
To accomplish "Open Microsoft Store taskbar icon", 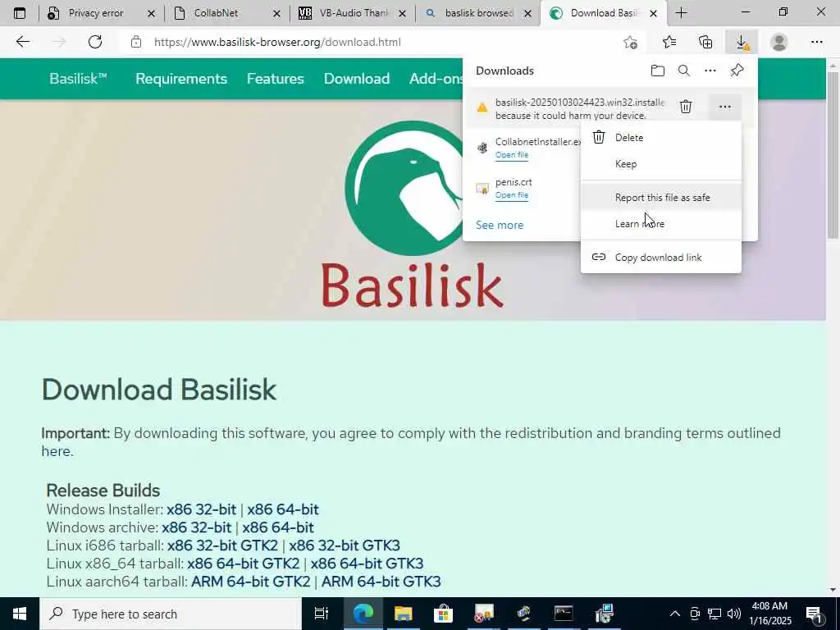I will (x=443, y=614).
